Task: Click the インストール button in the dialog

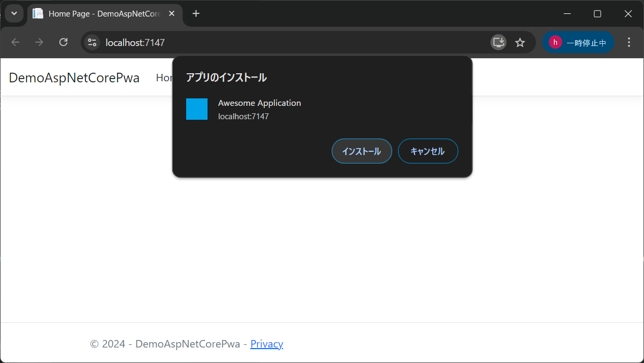Action: click(x=362, y=151)
